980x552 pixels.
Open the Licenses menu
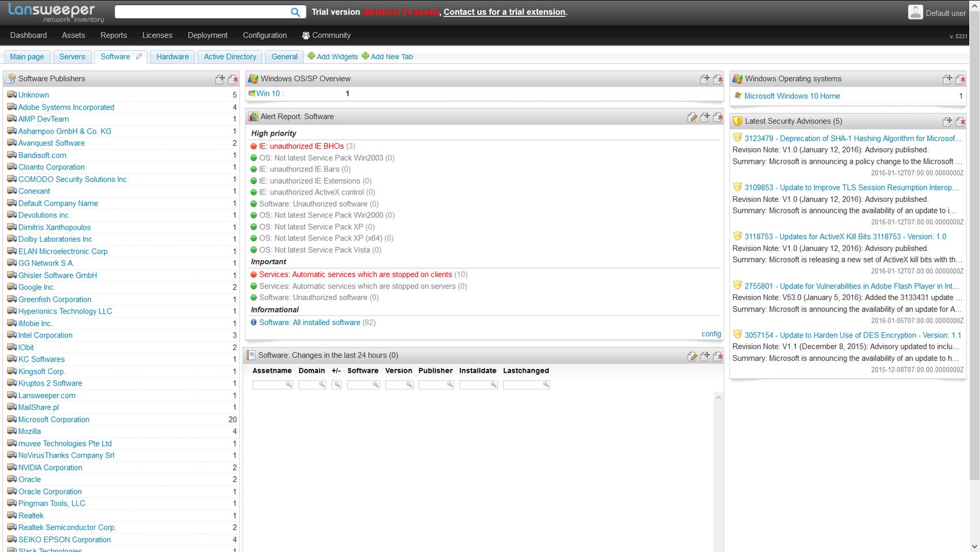157,35
